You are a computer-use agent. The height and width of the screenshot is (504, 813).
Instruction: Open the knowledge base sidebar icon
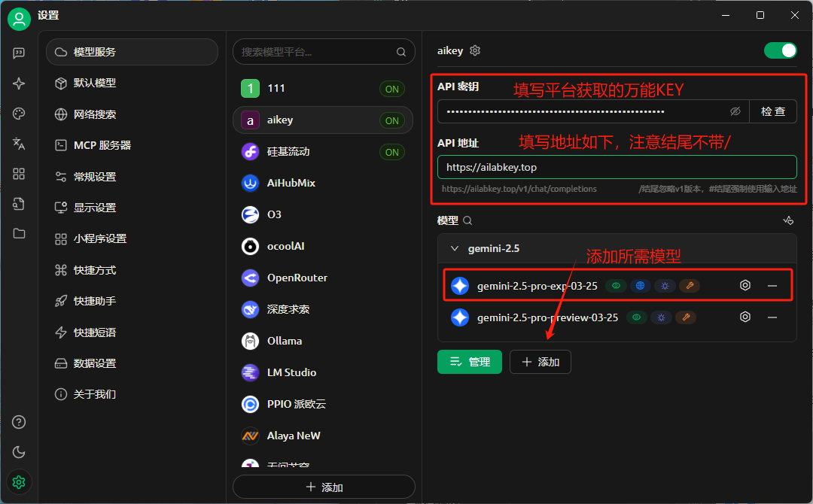[x=19, y=204]
